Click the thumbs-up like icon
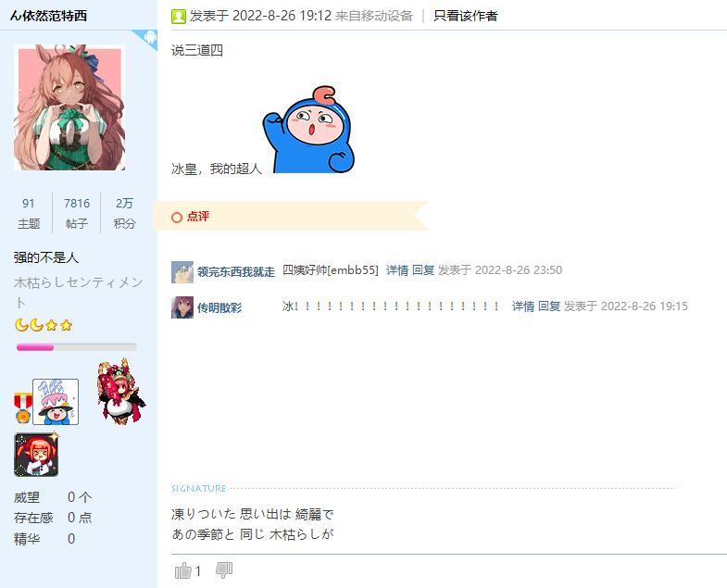This screenshot has width=727, height=588. pyautogui.click(x=183, y=570)
